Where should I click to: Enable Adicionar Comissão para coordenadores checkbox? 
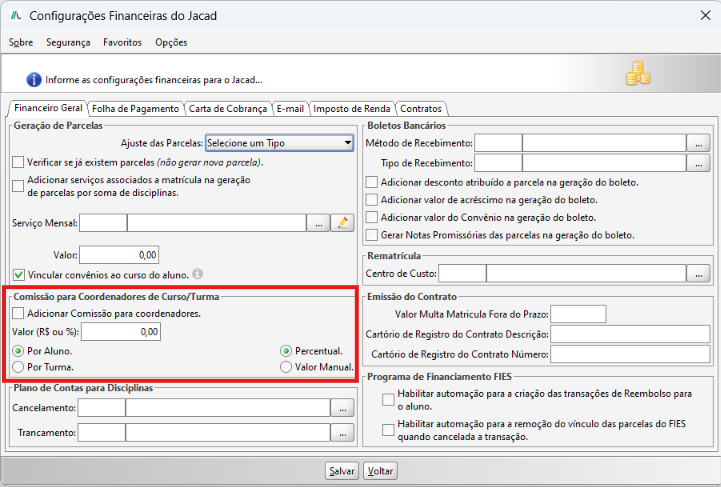pyautogui.click(x=18, y=314)
